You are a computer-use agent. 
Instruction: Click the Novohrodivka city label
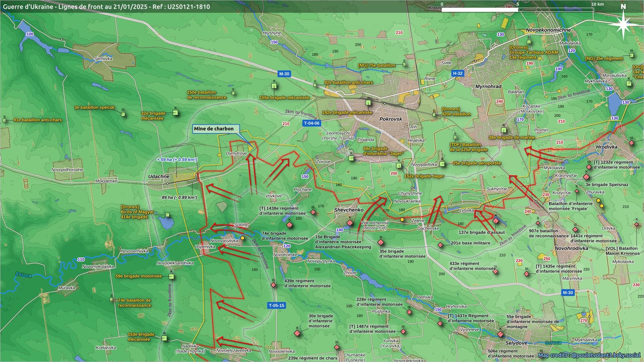click(x=571, y=248)
